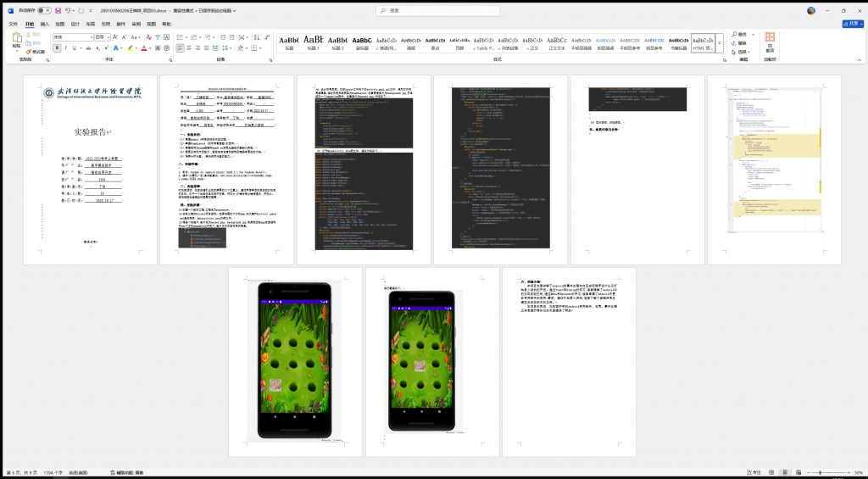
Task: Apply character border icon
Action: point(167,37)
